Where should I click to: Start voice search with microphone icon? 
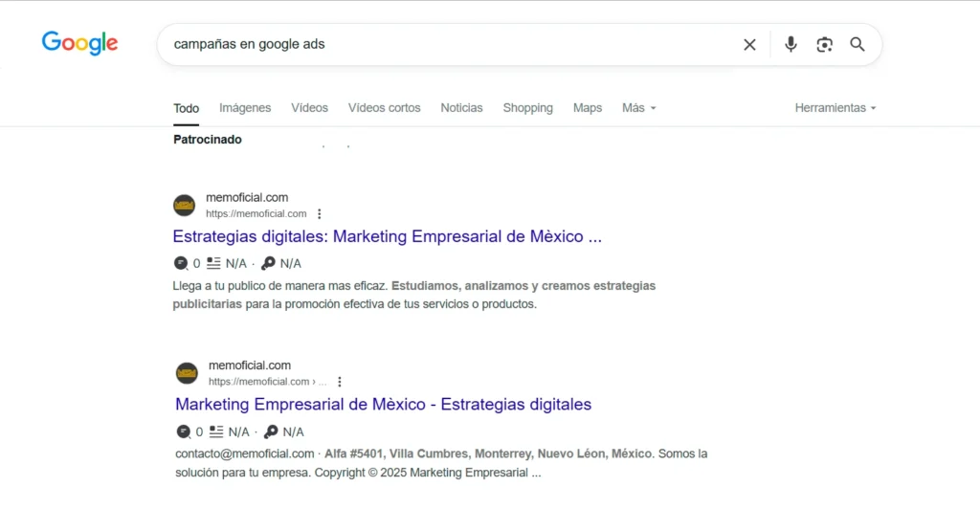click(791, 44)
